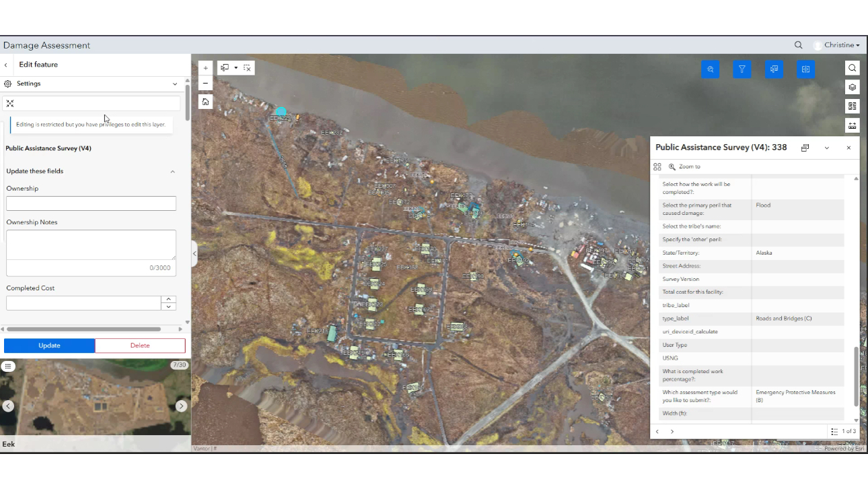Screen dimensions: 868x489
Task: Click the Measure distance icon on the right edge
Action: point(853,125)
